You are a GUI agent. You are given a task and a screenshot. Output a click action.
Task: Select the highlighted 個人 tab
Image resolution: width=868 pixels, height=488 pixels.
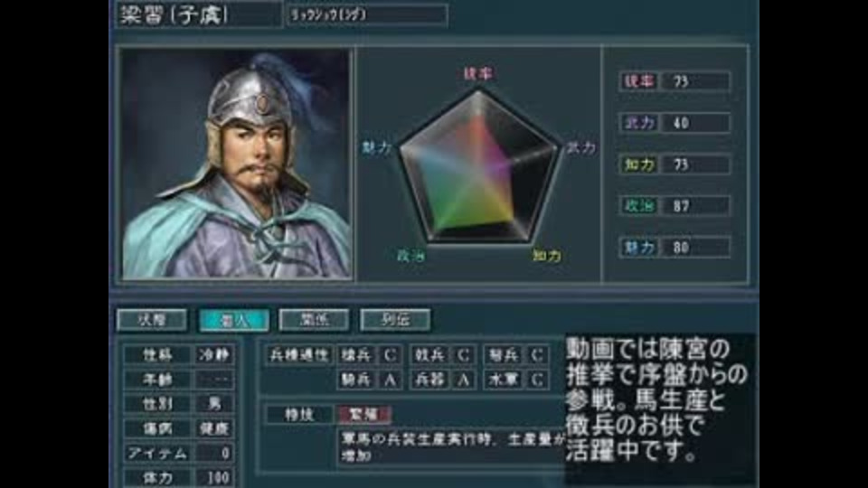[233, 320]
